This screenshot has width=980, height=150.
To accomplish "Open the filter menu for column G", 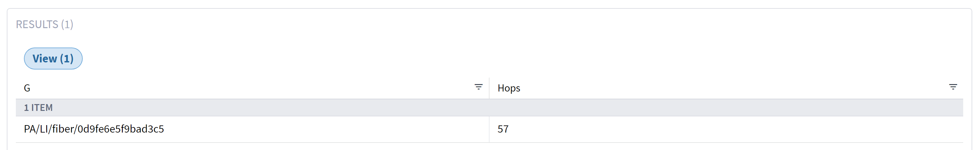I will [478, 87].
